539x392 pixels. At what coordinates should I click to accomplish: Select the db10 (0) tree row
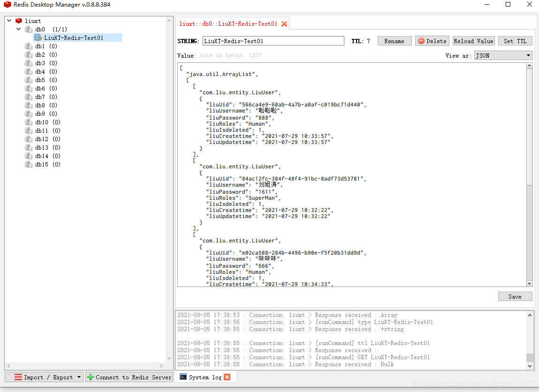(x=48, y=122)
